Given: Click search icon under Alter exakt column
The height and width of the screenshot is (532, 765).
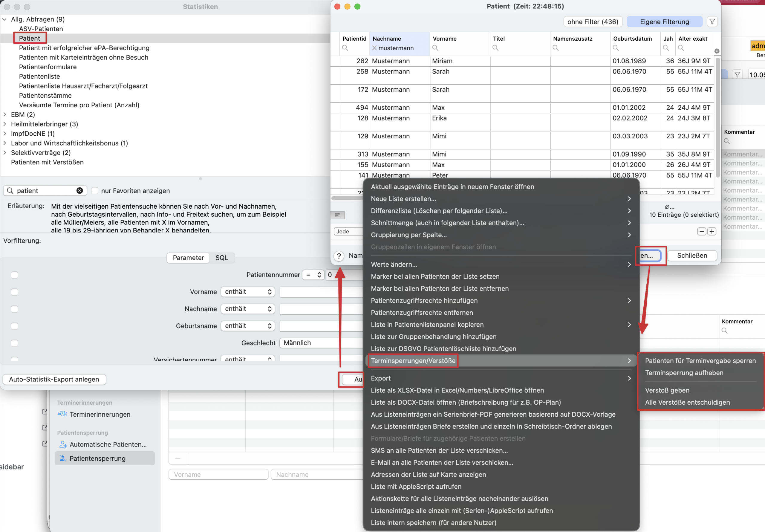Looking at the screenshot, I should tap(681, 48).
